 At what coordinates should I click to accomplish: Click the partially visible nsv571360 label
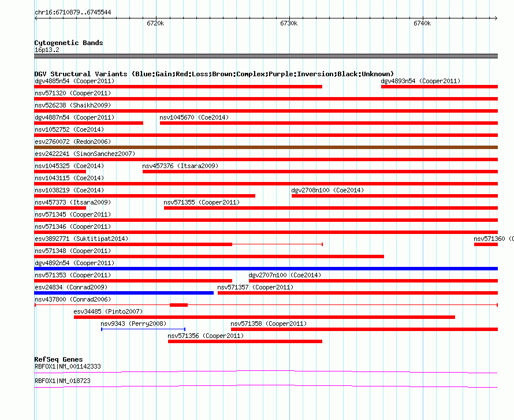pos(494,239)
